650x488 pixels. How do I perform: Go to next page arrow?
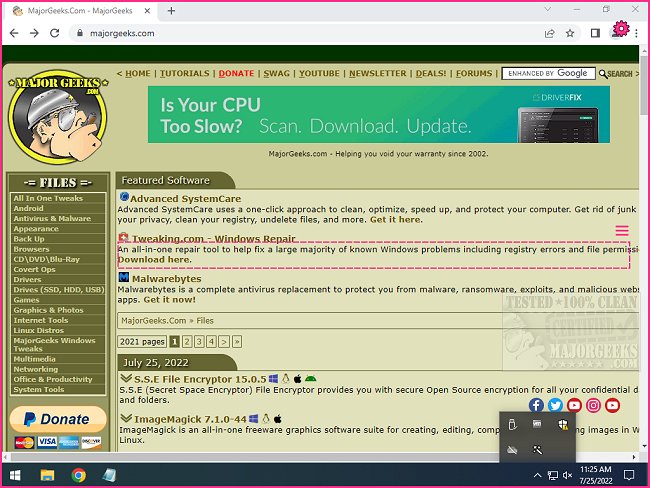[224, 342]
